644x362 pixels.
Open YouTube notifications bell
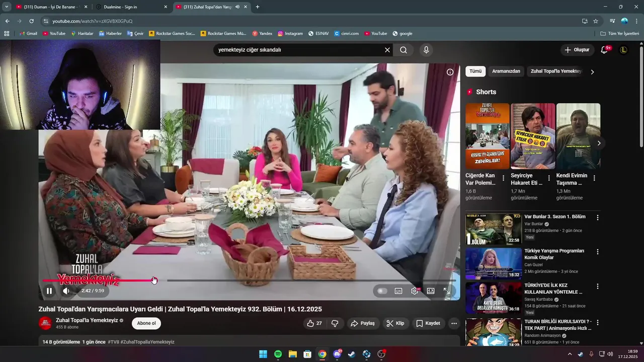coord(605,50)
